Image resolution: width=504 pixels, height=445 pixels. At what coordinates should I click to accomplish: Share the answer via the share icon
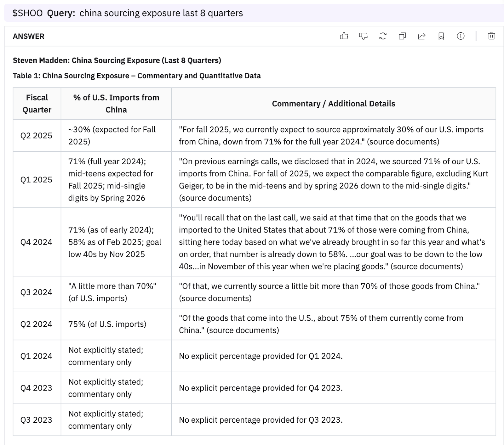click(x=421, y=36)
